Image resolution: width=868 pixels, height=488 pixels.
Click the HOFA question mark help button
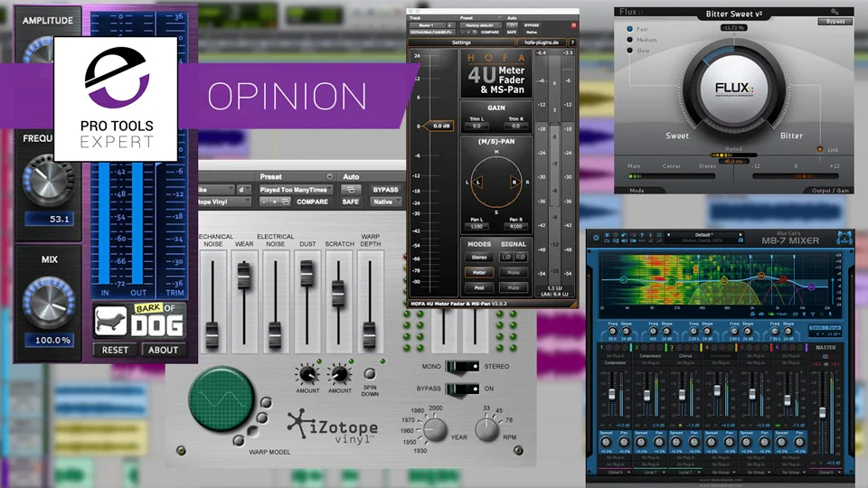572,42
